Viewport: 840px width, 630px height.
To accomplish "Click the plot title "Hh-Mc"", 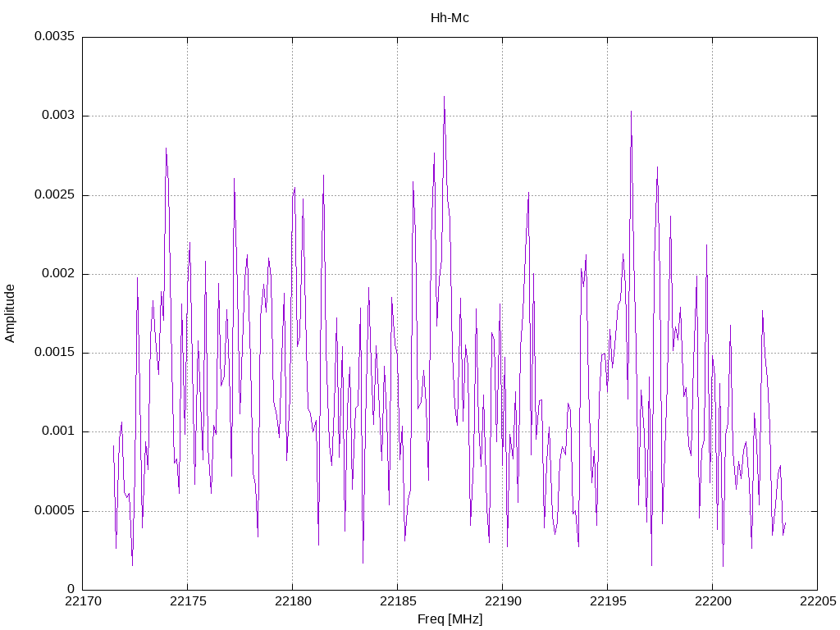I will (450, 18).
